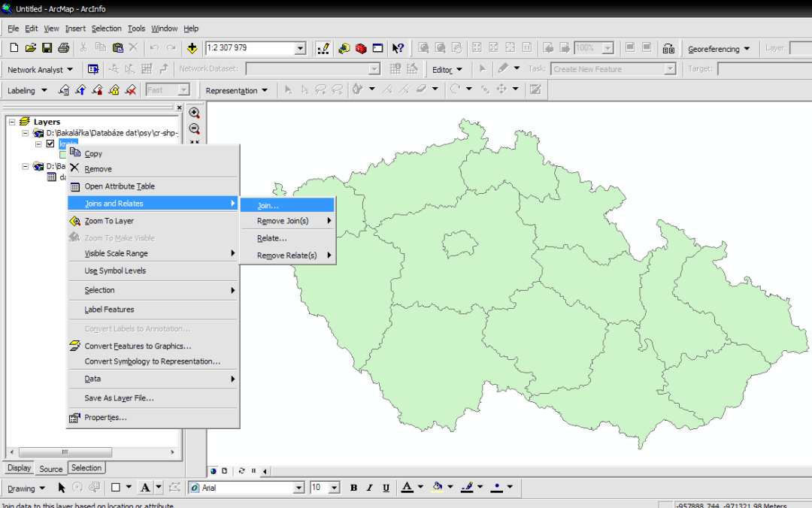Open Properties... from the context menu

(153, 417)
